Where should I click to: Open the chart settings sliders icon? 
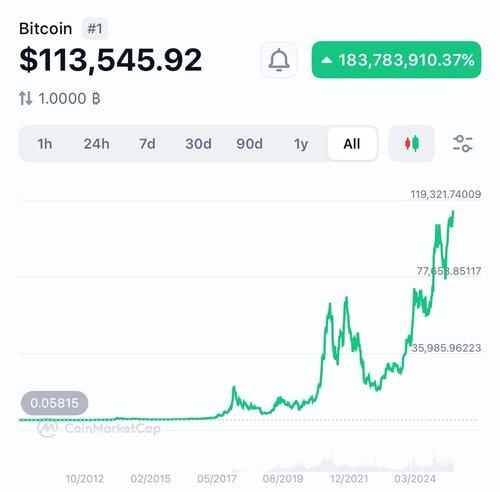(463, 144)
